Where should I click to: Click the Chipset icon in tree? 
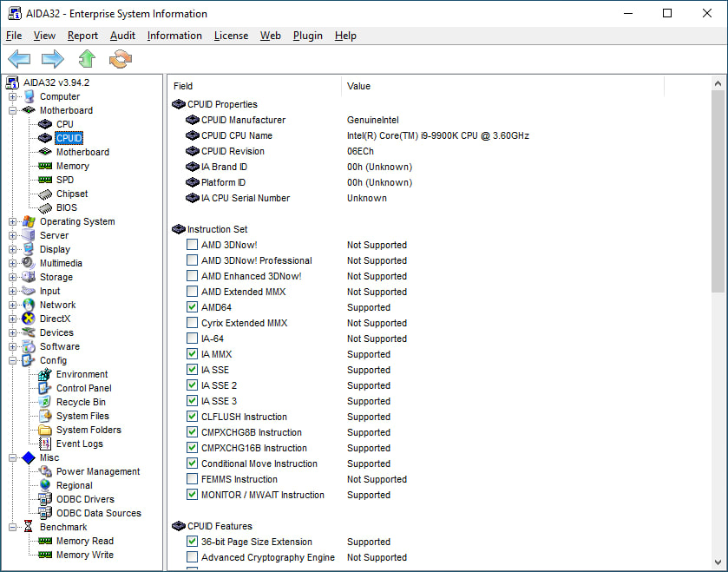(x=45, y=194)
